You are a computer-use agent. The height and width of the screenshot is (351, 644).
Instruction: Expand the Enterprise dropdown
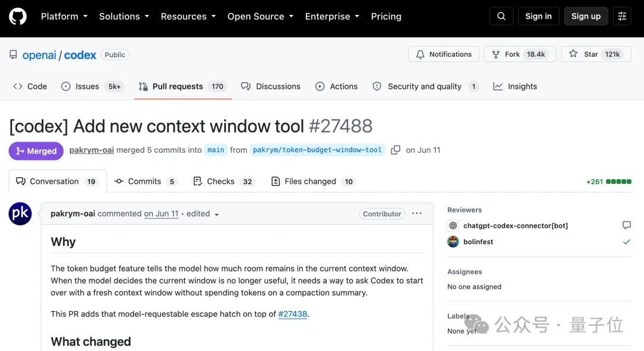click(x=332, y=17)
